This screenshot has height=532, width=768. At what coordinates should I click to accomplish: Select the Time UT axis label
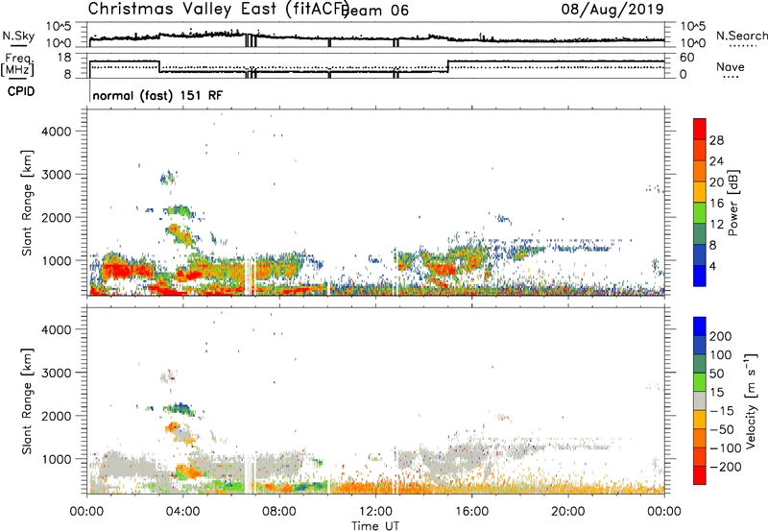[375, 526]
